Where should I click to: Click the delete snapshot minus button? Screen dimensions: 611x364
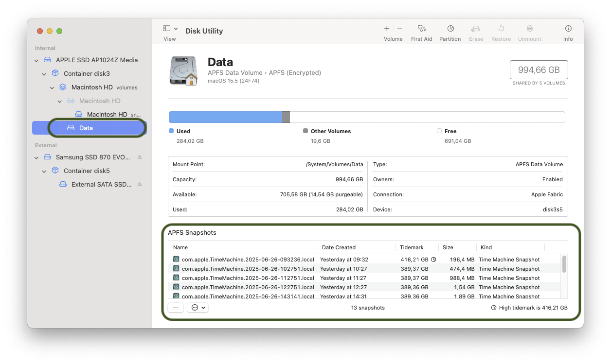pos(176,307)
